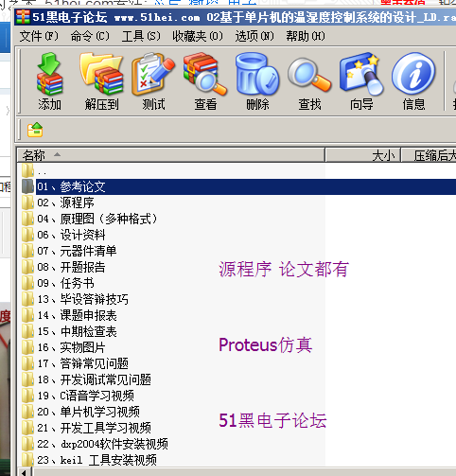Screen dimensions: 456x476
Task: Open the Tools (工具) menu
Action: tap(141, 36)
